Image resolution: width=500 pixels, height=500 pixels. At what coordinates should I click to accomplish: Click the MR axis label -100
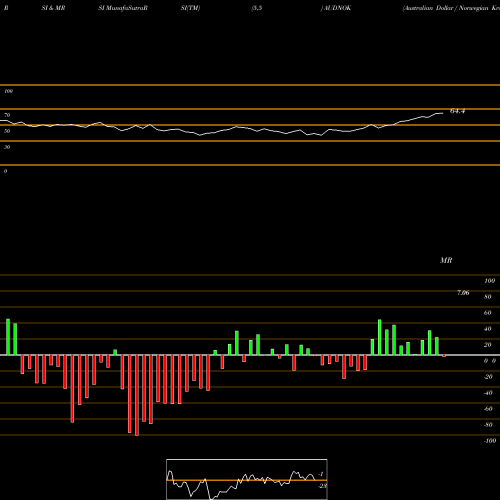click(490, 441)
